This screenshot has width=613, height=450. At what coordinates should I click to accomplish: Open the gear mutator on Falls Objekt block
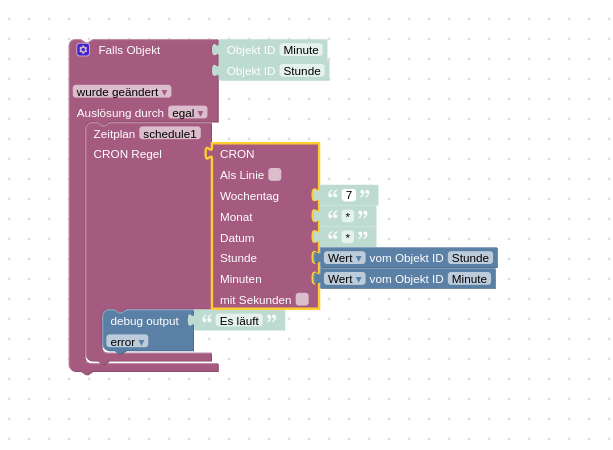[x=83, y=50]
